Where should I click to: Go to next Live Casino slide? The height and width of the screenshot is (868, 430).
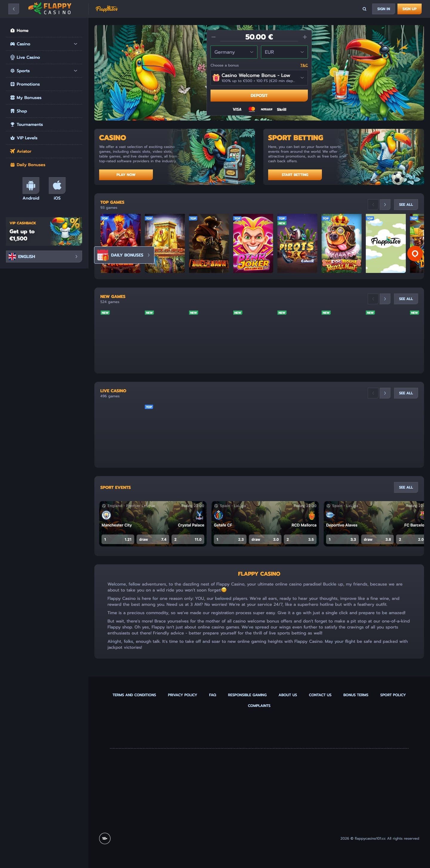pos(385,393)
